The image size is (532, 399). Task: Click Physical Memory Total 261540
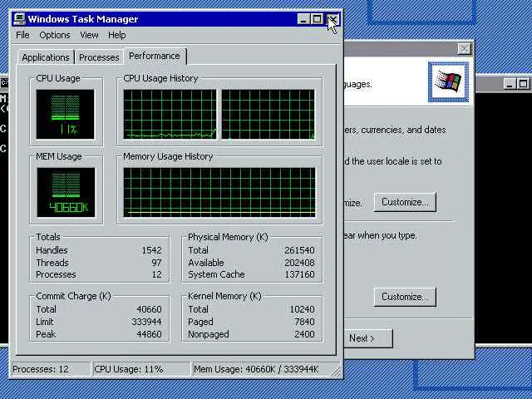(x=299, y=250)
